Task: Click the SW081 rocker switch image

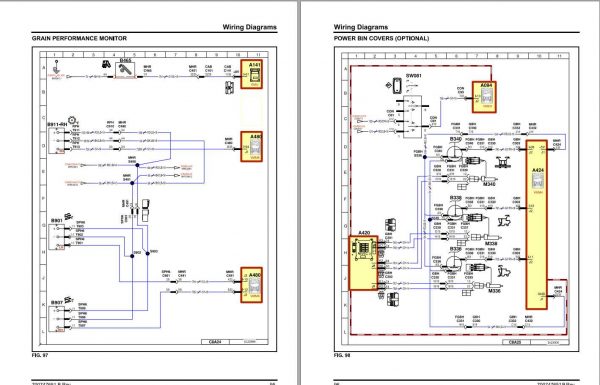Action: [x=397, y=85]
